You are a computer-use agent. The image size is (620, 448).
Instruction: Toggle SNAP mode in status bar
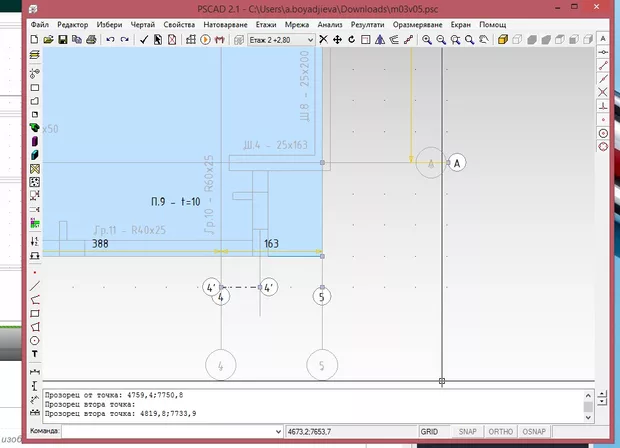point(467,431)
